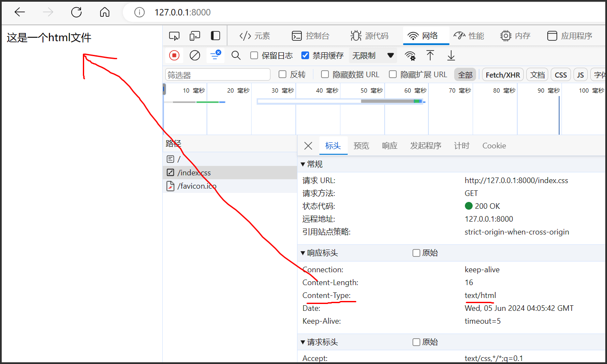
Task: Click the 筛选器 filter input
Action: (x=218, y=75)
